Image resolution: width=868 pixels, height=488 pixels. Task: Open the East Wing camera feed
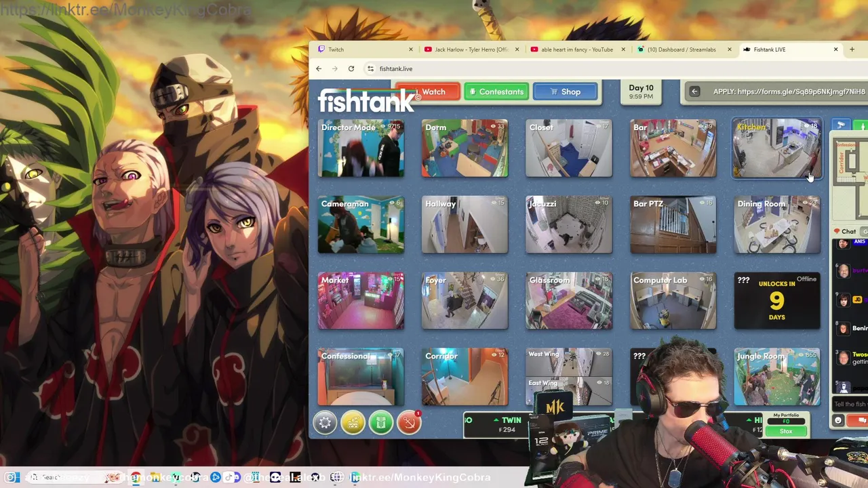(569, 392)
